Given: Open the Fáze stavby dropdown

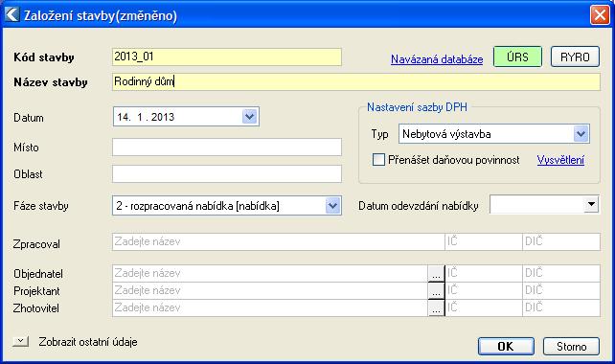Looking at the screenshot, I should [x=332, y=206].
